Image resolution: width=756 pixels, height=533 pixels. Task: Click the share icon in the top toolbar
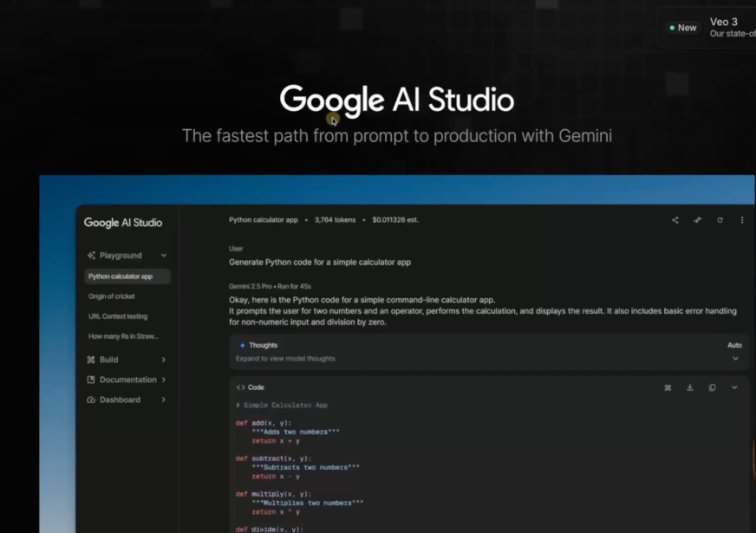click(x=675, y=219)
